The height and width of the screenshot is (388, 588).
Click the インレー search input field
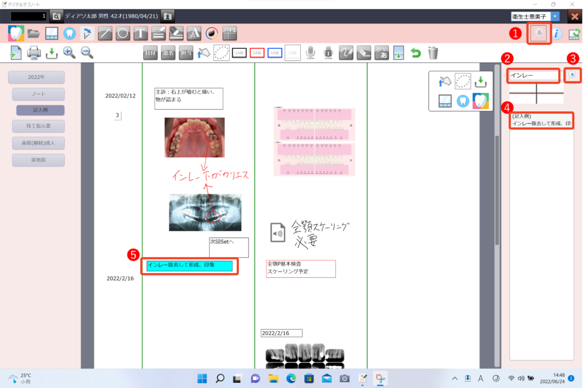533,75
